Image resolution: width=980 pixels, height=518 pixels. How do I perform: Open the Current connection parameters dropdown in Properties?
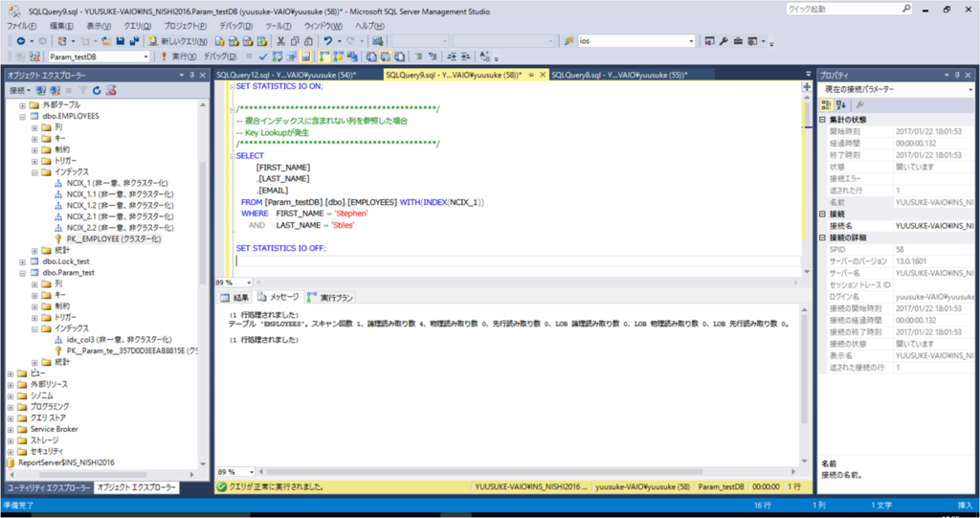[969, 89]
